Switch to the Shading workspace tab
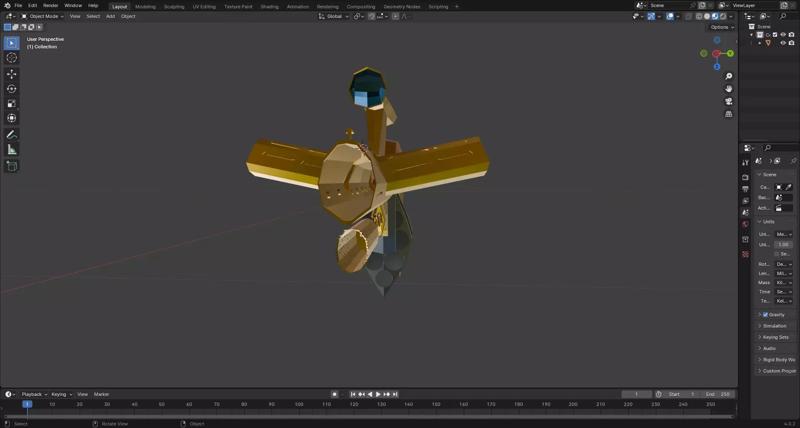 click(x=269, y=7)
